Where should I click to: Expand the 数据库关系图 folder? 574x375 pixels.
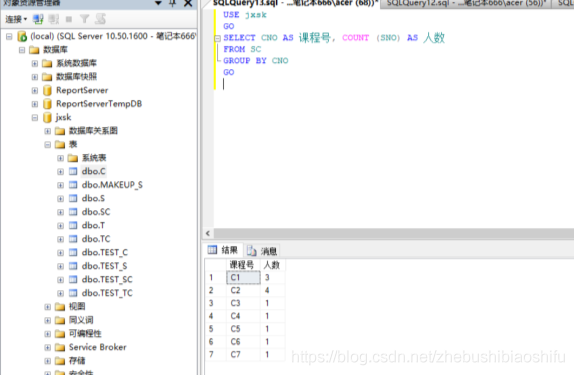tap(48, 131)
